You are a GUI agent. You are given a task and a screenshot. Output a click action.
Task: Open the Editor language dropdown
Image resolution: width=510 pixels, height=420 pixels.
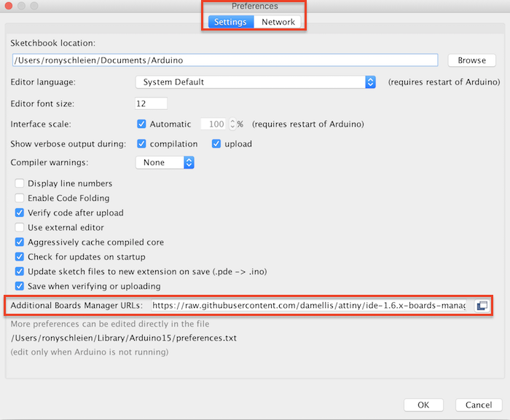click(256, 82)
